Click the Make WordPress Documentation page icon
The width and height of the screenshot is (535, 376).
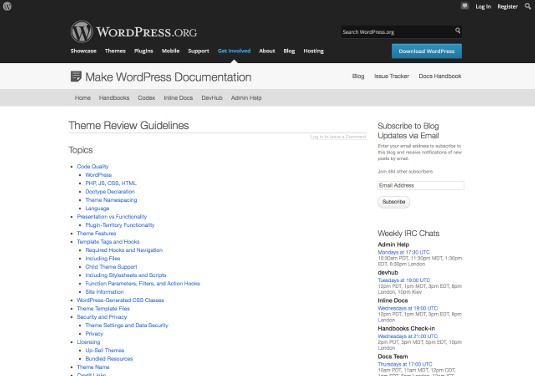(x=76, y=76)
